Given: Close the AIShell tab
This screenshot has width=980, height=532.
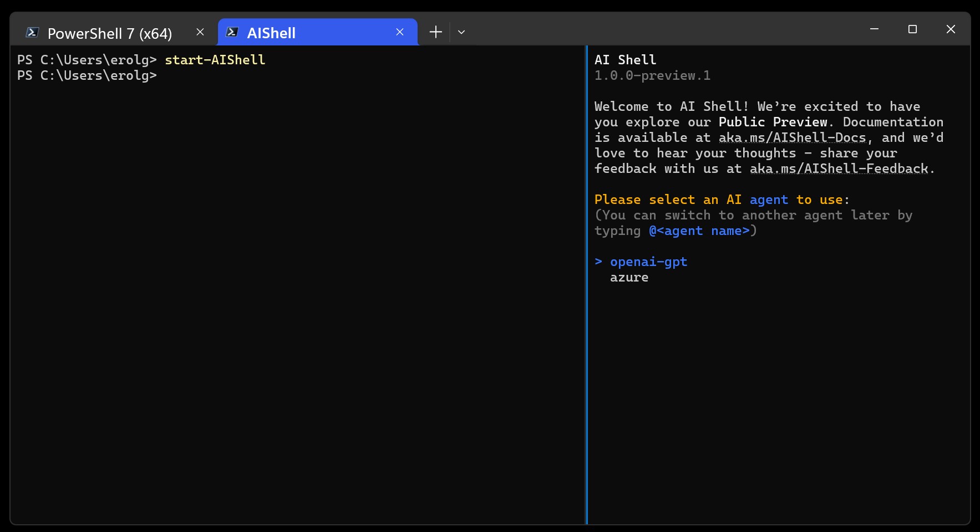Looking at the screenshot, I should (x=400, y=33).
